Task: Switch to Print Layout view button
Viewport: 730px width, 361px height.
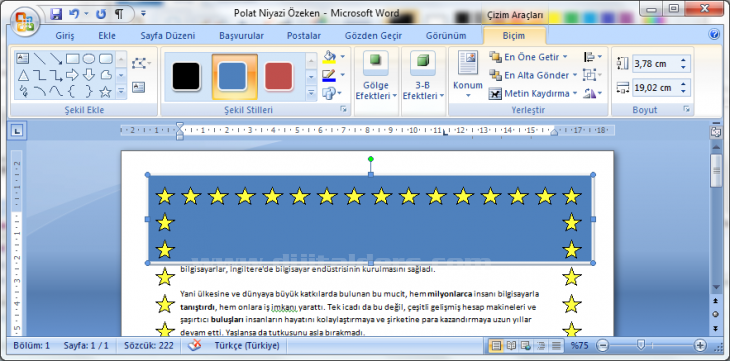Action: pyautogui.click(x=496, y=346)
